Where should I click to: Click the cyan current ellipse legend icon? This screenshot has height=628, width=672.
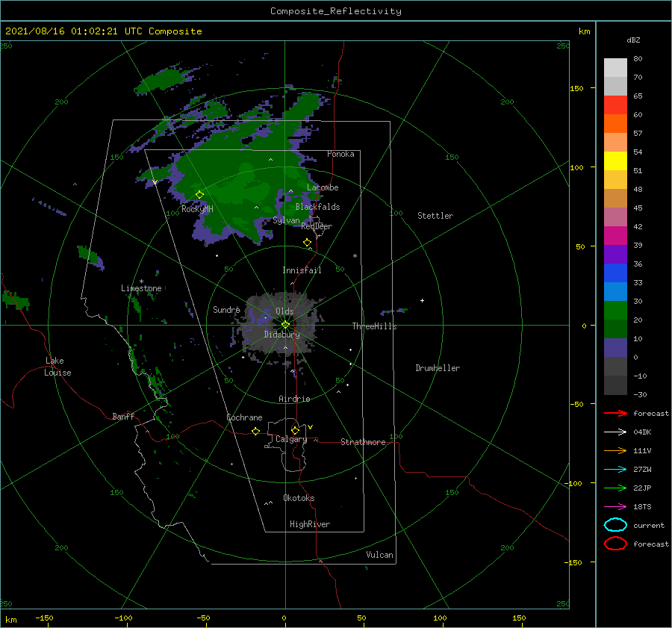(615, 525)
